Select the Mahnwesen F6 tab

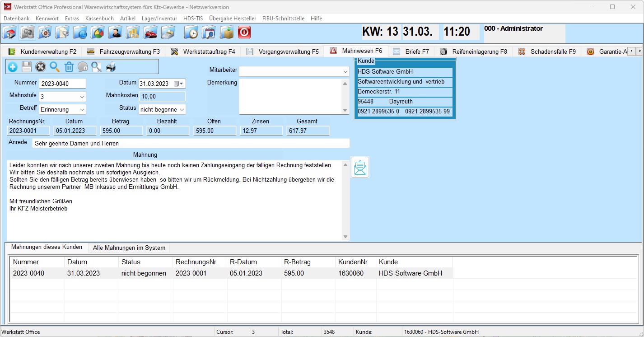[x=356, y=51]
